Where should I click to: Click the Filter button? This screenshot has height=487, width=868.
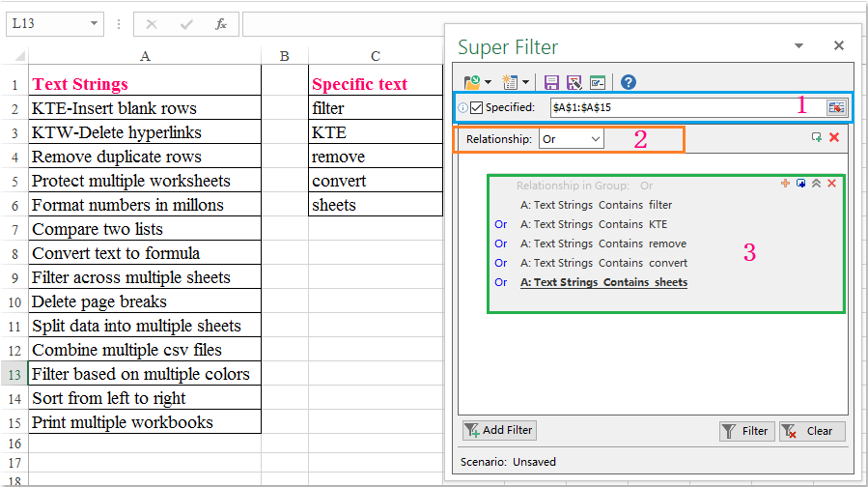coord(746,431)
